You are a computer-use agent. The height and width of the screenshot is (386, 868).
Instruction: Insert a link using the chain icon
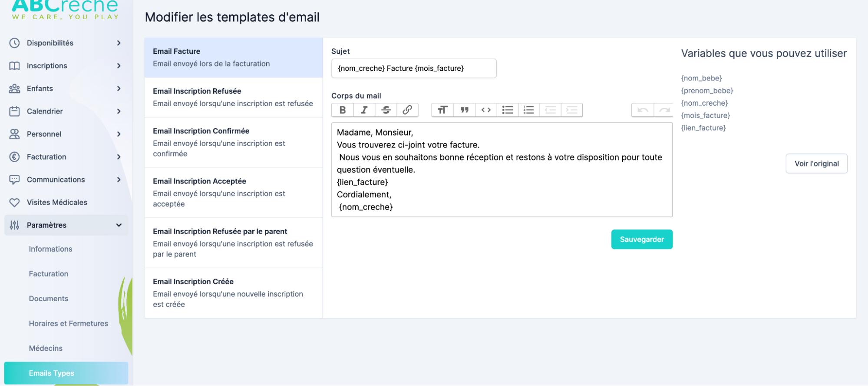tap(407, 110)
